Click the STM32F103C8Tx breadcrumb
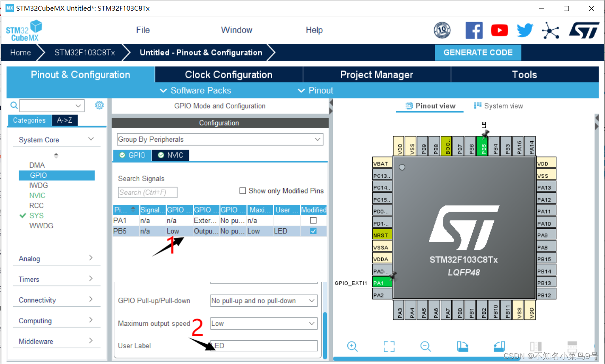 [84, 53]
